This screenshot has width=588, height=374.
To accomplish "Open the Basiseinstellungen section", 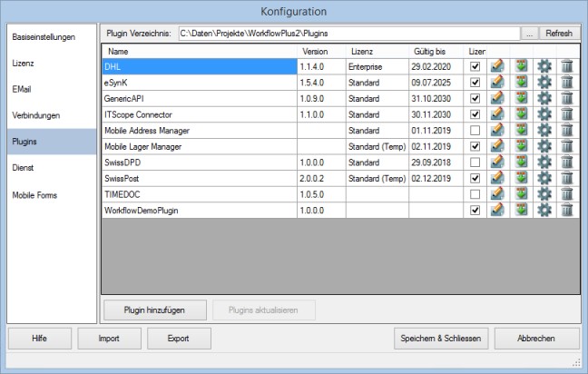I will (x=52, y=36).
